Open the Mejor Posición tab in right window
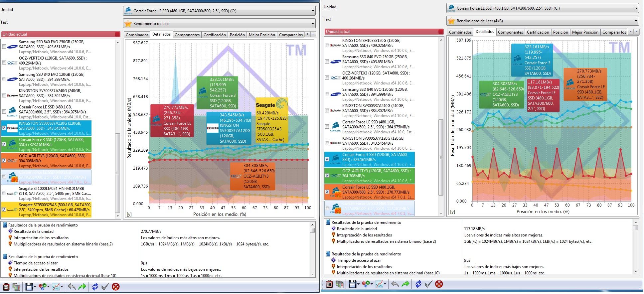The height and width of the screenshot is (294, 644). tap(585, 32)
